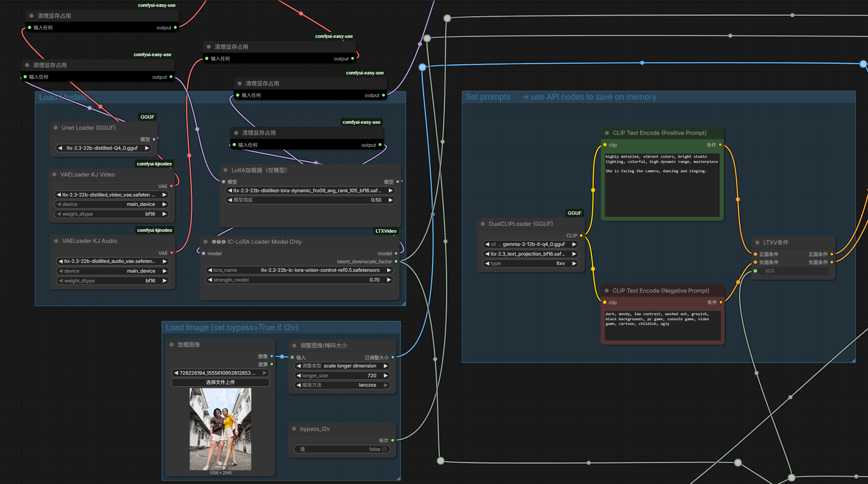Image resolution: width=868 pixels, height=484 pixels.
Task: Collapse the Positive Prompt CLIP Text Encode node
Action: coord(607,133)
